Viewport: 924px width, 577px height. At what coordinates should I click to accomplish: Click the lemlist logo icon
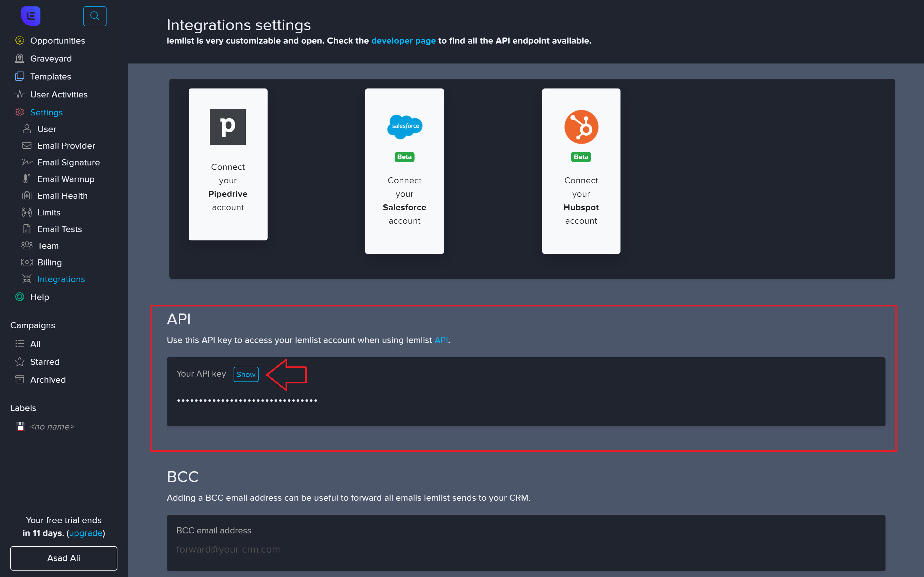(x=30, y=16)
